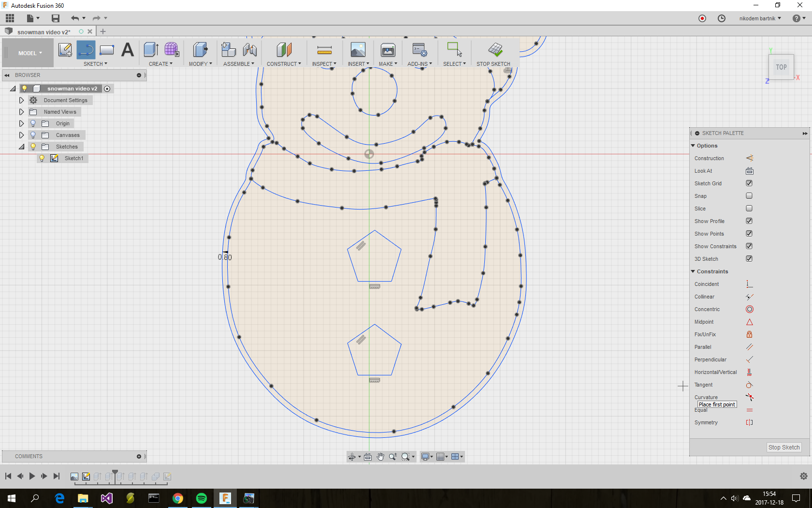Click the Fix/UnFix lock icon
Screen dimensions: 812x508
coord(749,334)
